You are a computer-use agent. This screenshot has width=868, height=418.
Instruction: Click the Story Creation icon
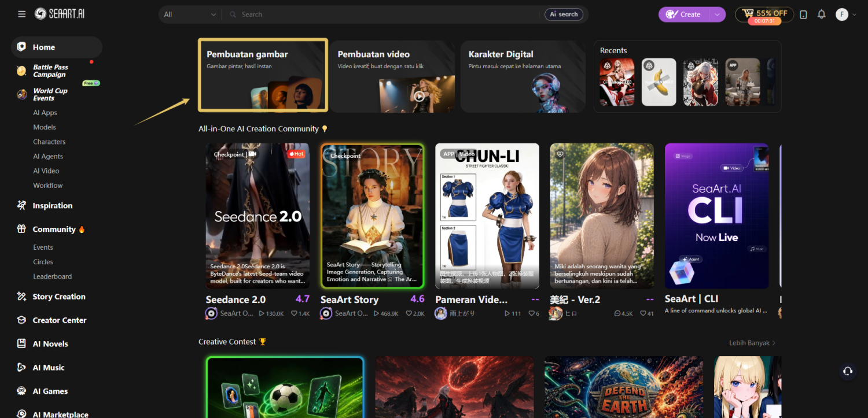pyautogui.click(x=21, y=297)
